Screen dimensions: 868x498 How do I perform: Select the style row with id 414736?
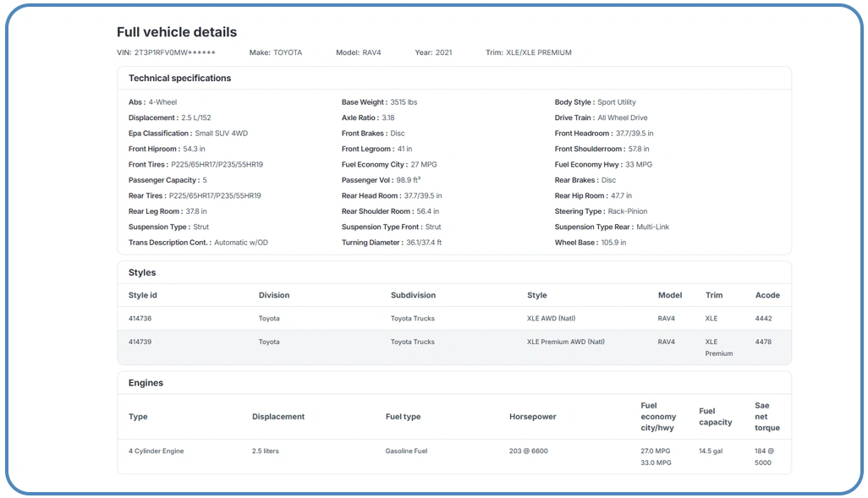(453, 319)
